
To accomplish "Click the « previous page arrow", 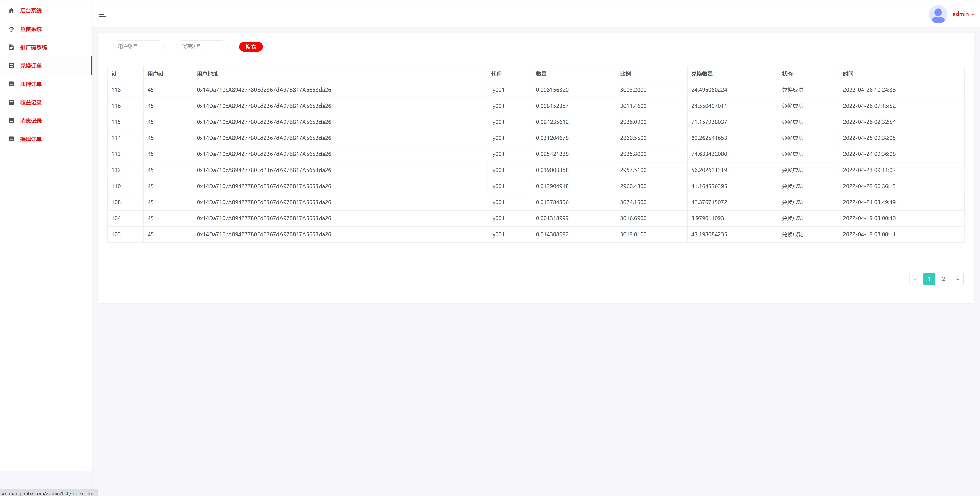I will tap(915, 279).
